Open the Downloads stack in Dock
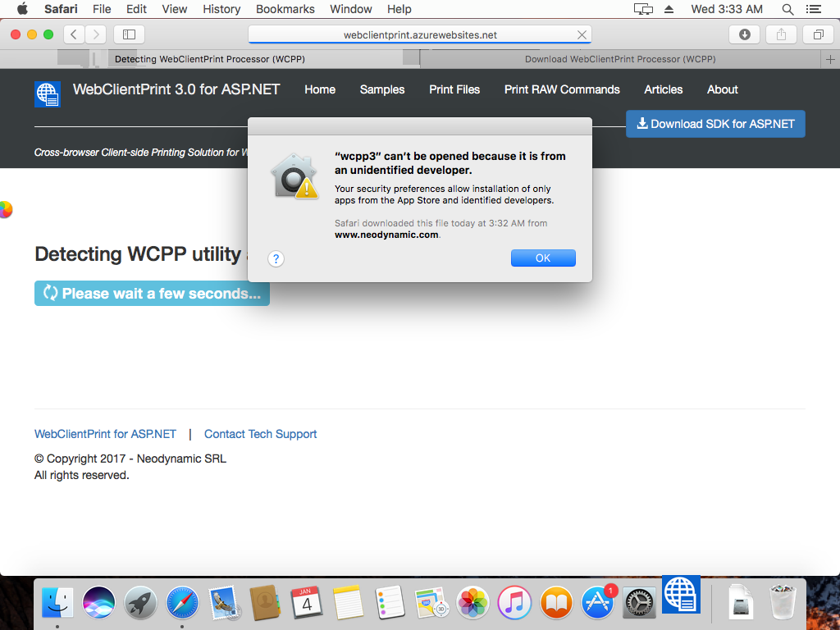This screenshot has height=630, width=840. tap(741, 601)
